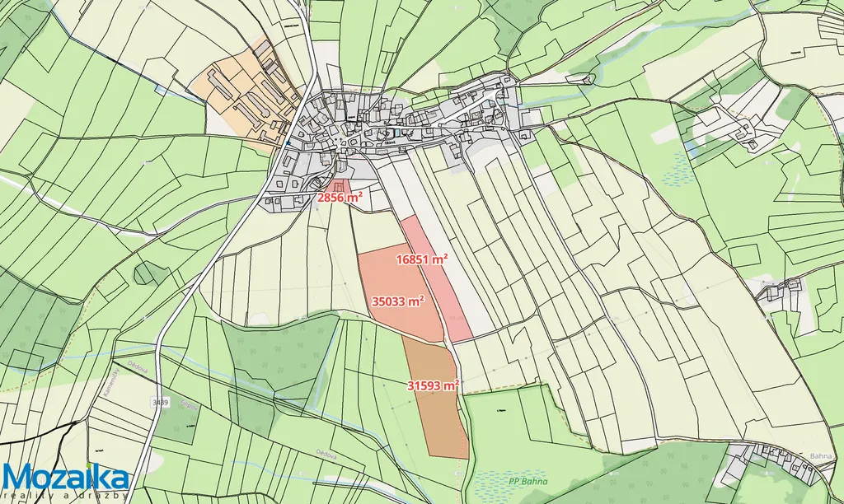
Task: Click the road number 3489 shield
Action: [x=161, y=403]
